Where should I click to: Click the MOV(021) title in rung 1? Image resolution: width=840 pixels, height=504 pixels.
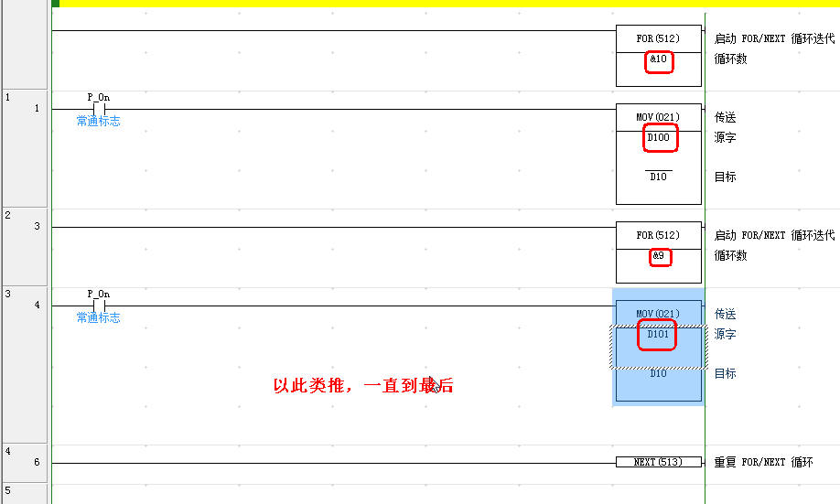(x=658, y=117)
